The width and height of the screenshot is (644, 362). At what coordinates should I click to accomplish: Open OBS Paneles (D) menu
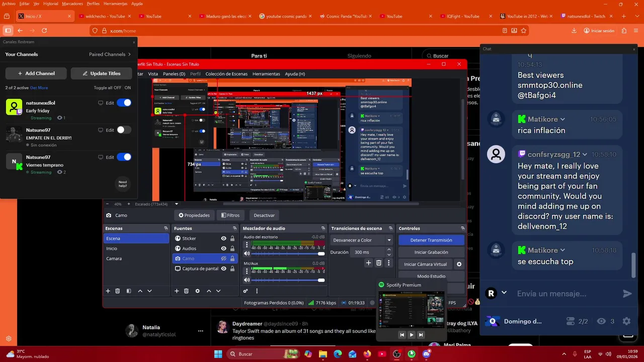point(174,74)
